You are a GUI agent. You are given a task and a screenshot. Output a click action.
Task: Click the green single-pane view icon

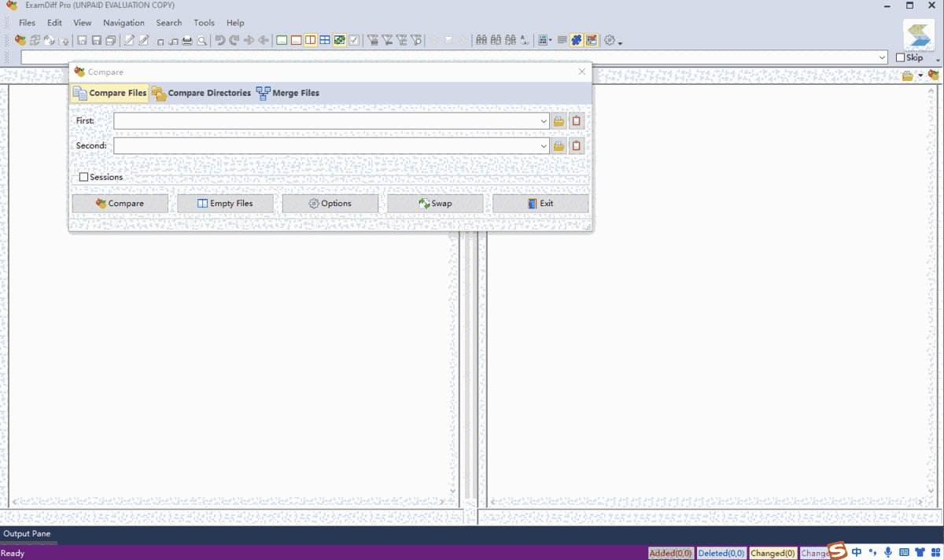(x=282, y=40)
